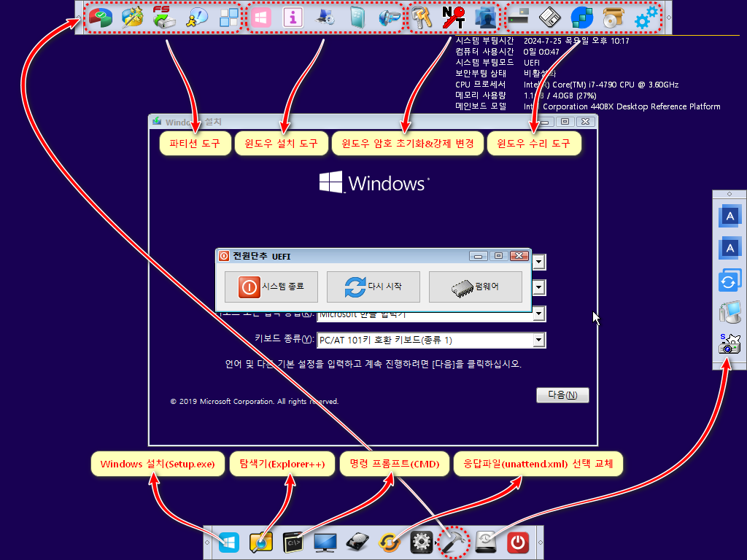Click the running man speech-bubble icon
This screenshot has width=747, height=560.
click(197, 17)
